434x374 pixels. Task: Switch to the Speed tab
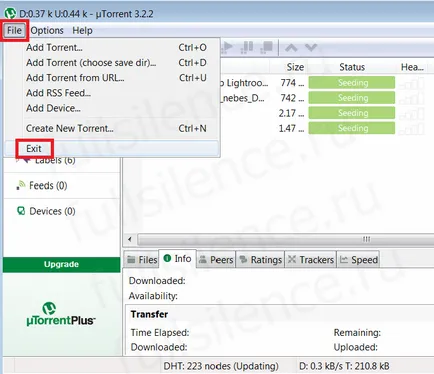click(x=359, y=259)
